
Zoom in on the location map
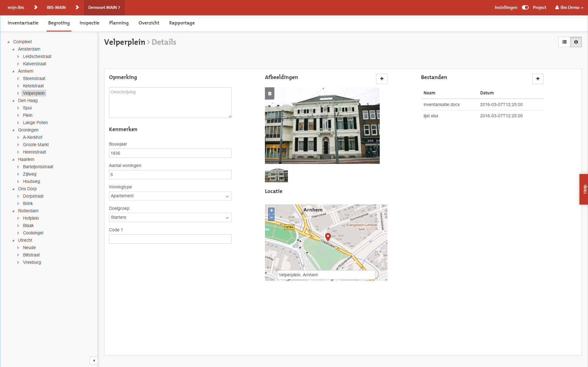pos(271,211)
